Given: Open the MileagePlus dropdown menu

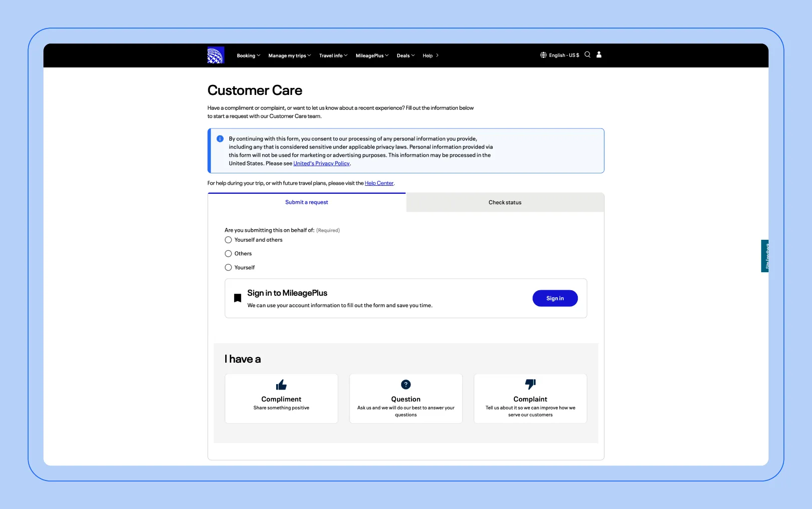Looking at the screenshot, I should [372, 56].
